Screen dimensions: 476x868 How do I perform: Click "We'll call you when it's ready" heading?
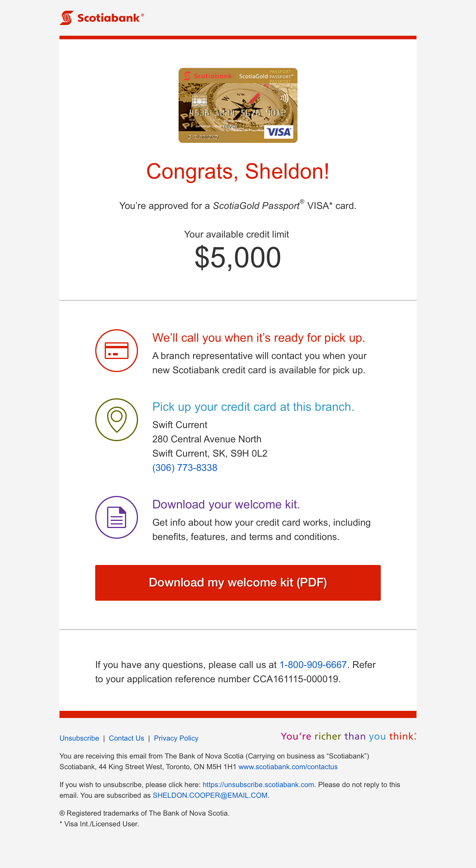click(259, 338)
